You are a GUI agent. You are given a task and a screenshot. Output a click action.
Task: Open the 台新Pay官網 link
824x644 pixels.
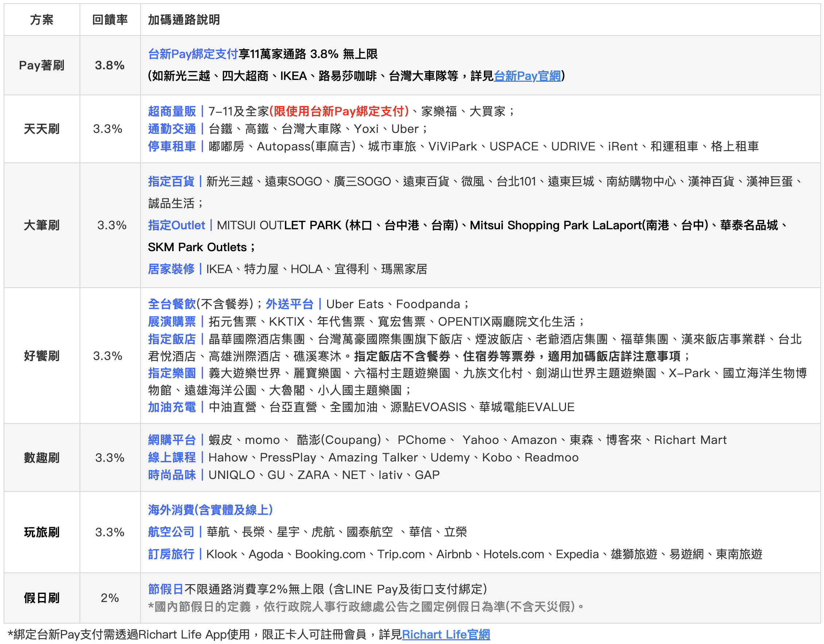pos(527,76)
